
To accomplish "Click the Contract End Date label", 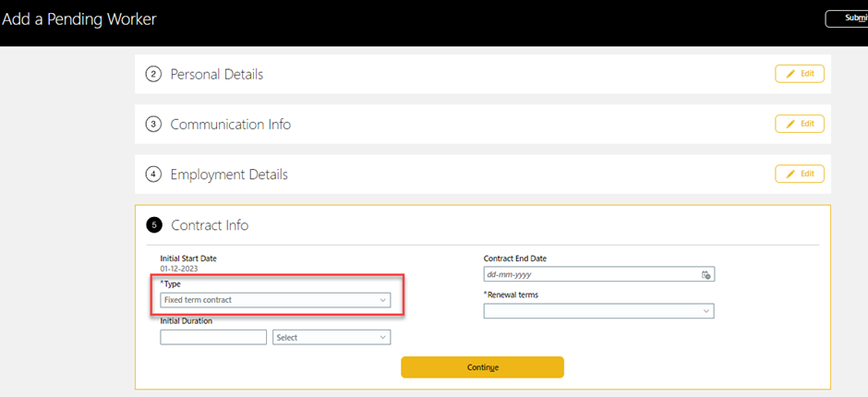I will click(515, 259).
